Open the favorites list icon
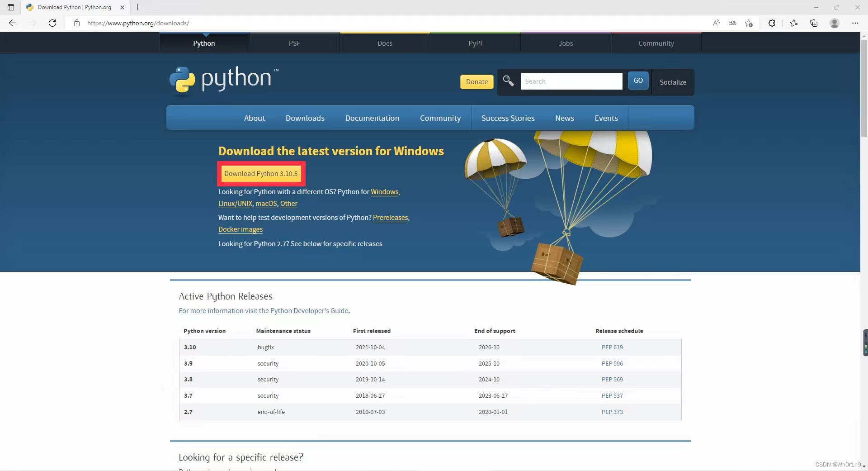868x471 pixels. [x=794, y=23]
